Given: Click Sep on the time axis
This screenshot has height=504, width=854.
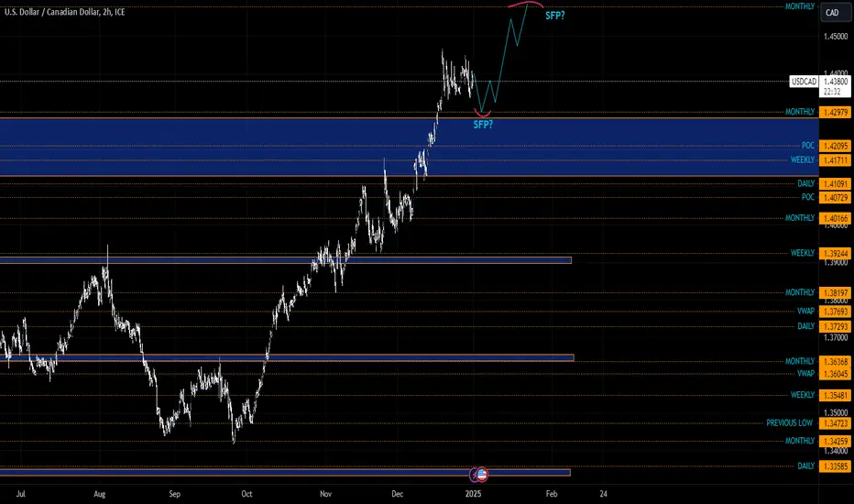Looking at the screenshot, I should point(174,494).
